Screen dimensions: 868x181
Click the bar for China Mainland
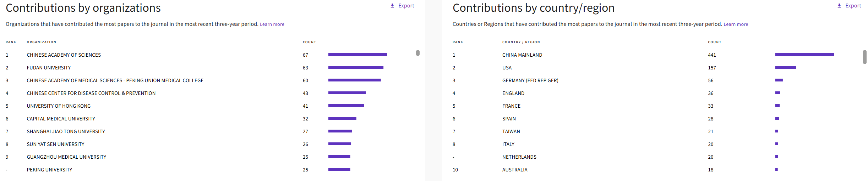pyautogui.click(x=804, y=55)
